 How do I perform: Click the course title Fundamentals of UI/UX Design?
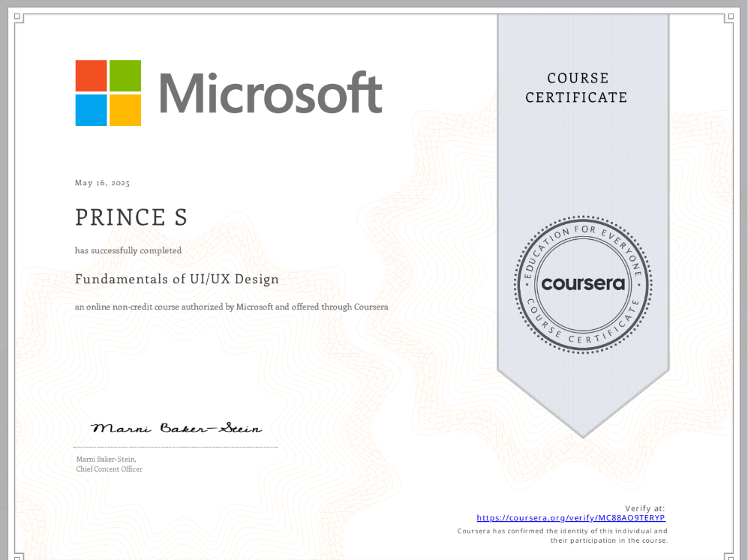[x=177, y=279]
